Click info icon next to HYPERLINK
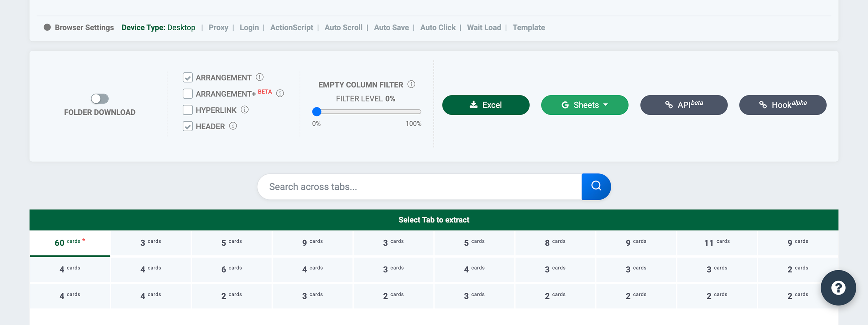 245,110
